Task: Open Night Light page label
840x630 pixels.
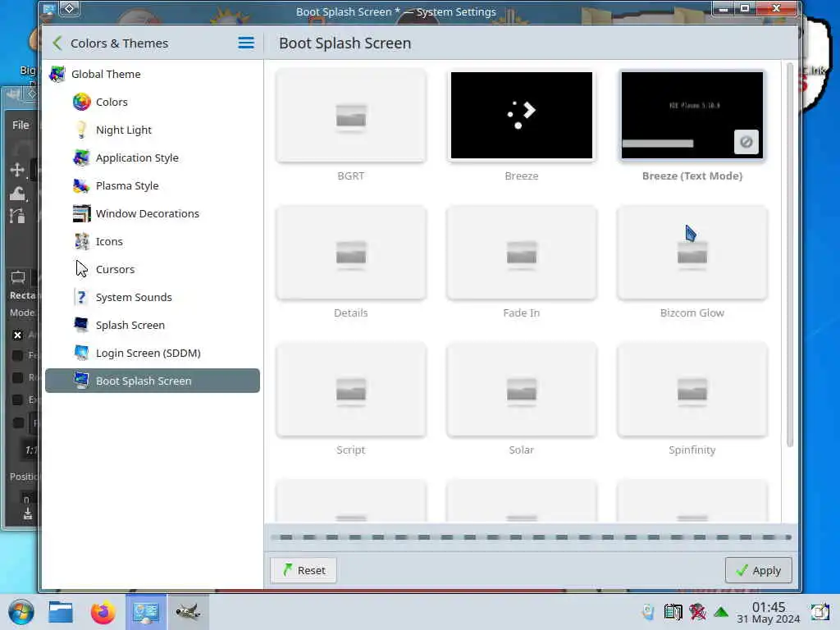Action: tap(124, 130)
